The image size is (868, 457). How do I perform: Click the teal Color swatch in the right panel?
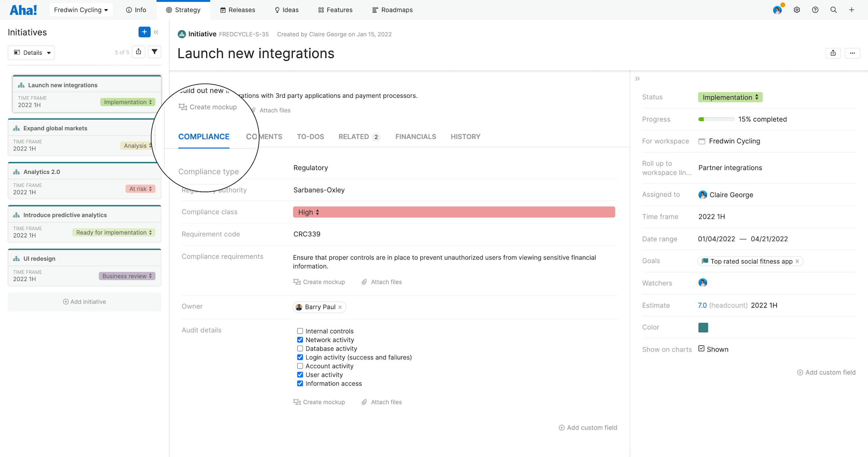pyautogui.click(x=703, y=327)
